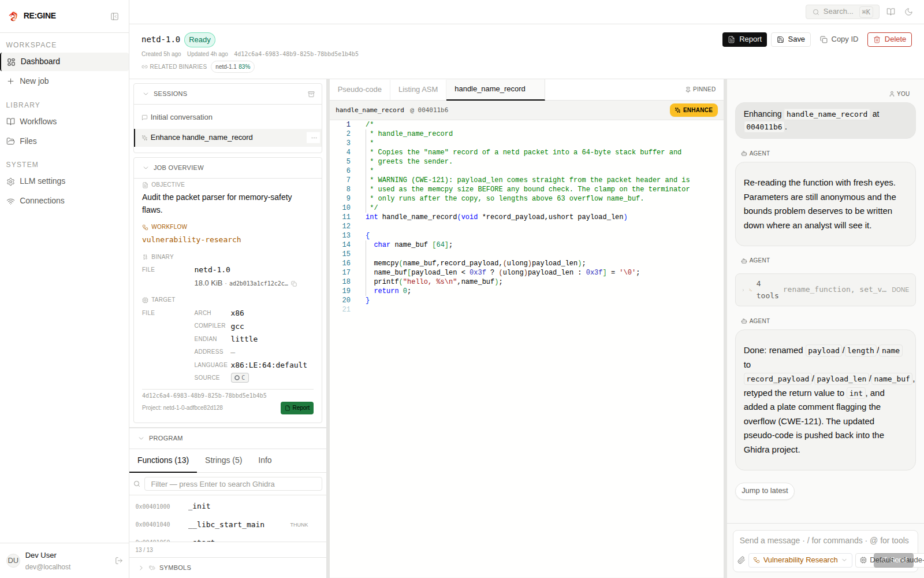Switch to the Listing ASM tab
Viewport: 924px width, 578px height.
pos(418,89)
